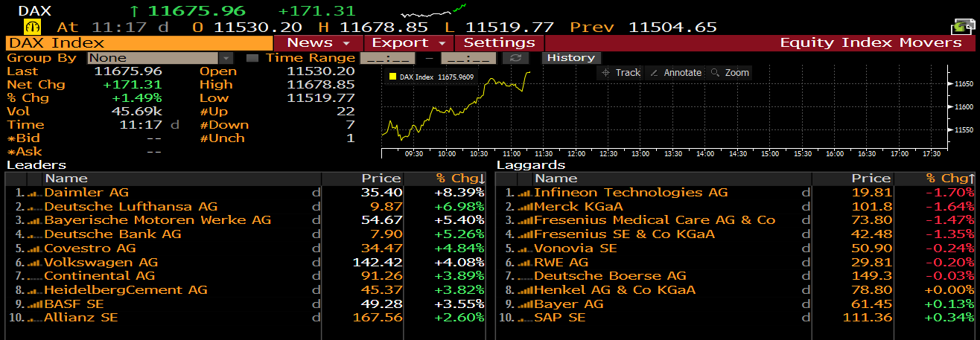Click the yellow DAX Index legend swatch
This screenshot has width=980, height=340.
(393, 77)
